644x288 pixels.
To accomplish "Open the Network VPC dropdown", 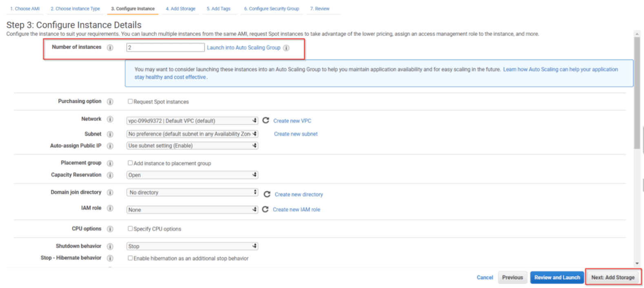I will [x=192, y=121].
